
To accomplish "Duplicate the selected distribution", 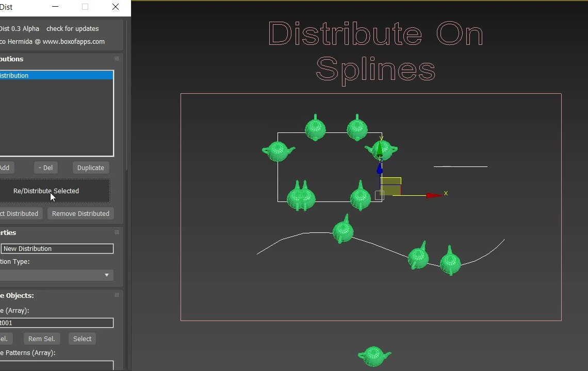I will [x=90, y=167].
